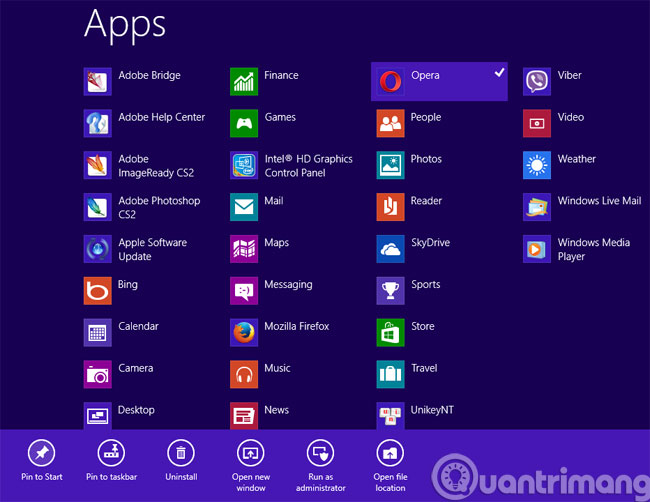Launch the Maps app tile
650x502 pixels.
[x=244, y=249]
